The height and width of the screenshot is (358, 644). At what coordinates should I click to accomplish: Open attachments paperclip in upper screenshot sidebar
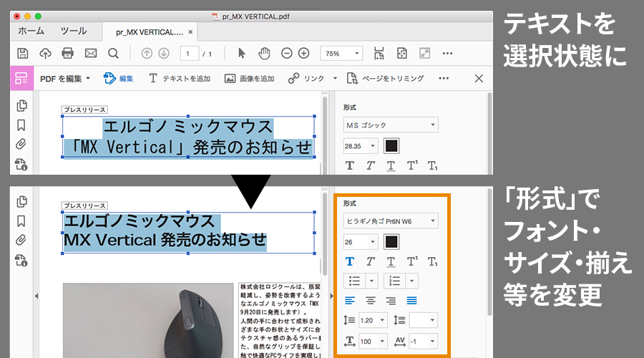tap(21, 144)
